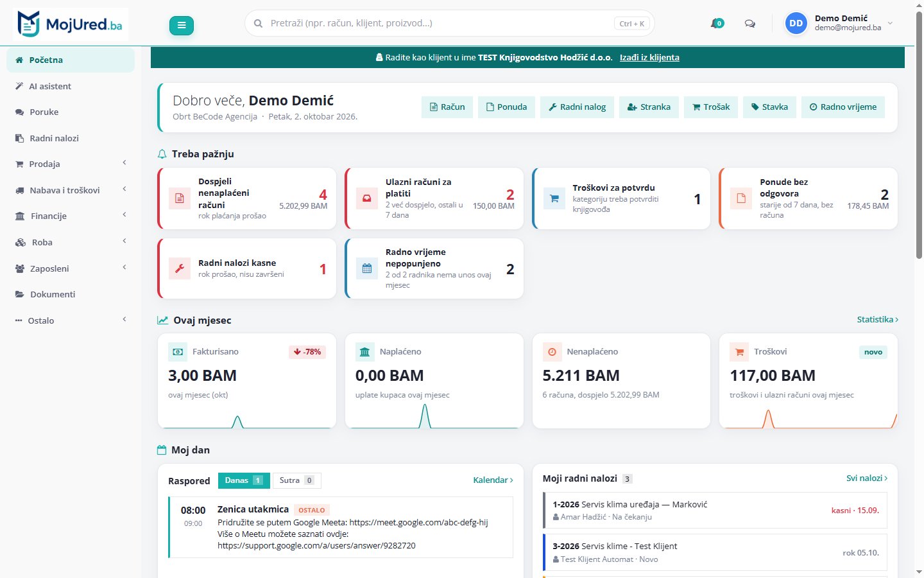Image resolution: width=924 pixels, height=578 pixels.
Task: Click the Radni nalozi kasne wrench icon
Action: coord(180,268)
